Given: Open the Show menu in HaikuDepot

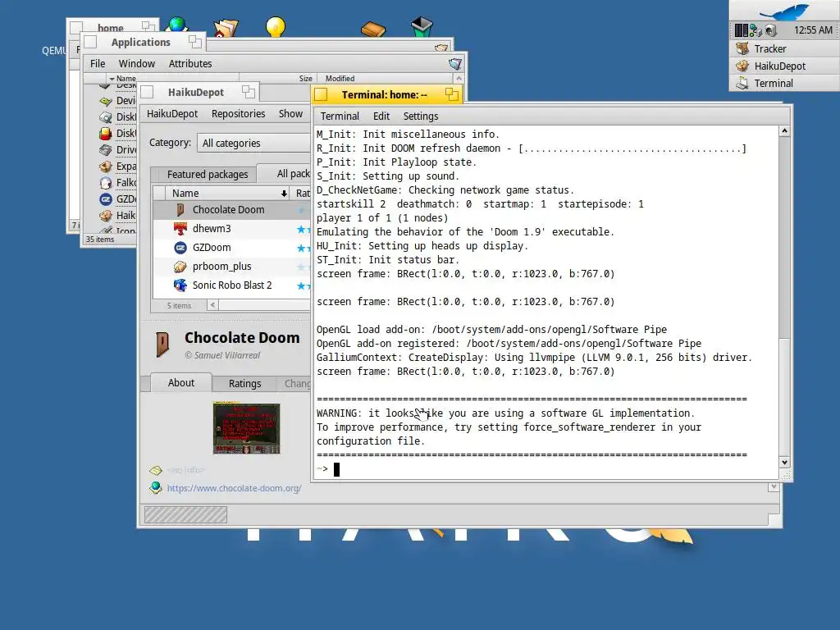Looking at the screenshot, I should [x=291, y=114].
